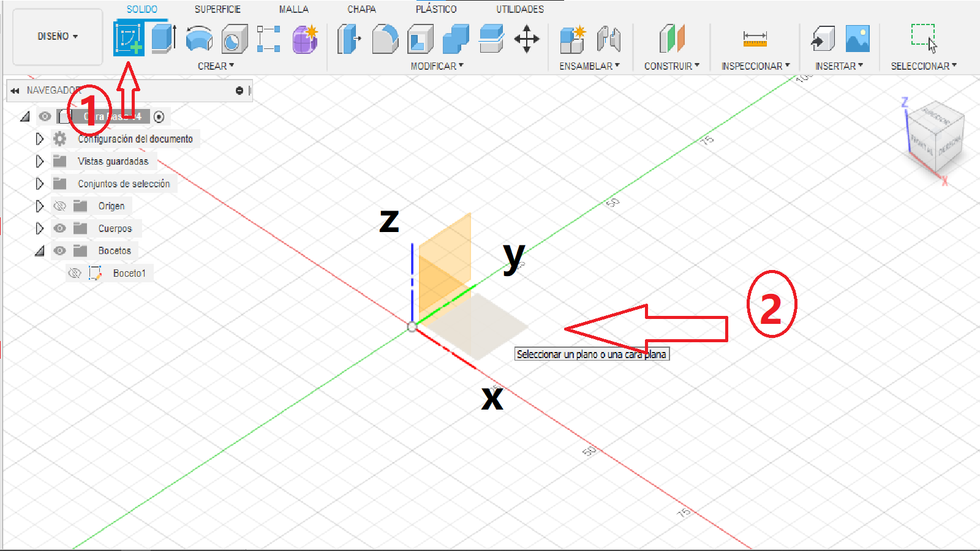Click the Select tool icon
Image resolution: width=980 pixels, height=551 pixels.
click(924, 39)
